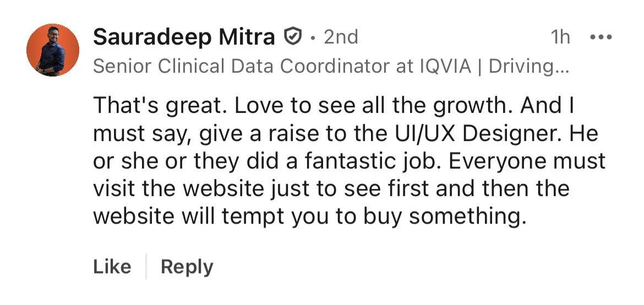Reply to Sauradeep Mitra's comment
The height and width of the screenshot is (305, 644).
click(x=187, y=267)
